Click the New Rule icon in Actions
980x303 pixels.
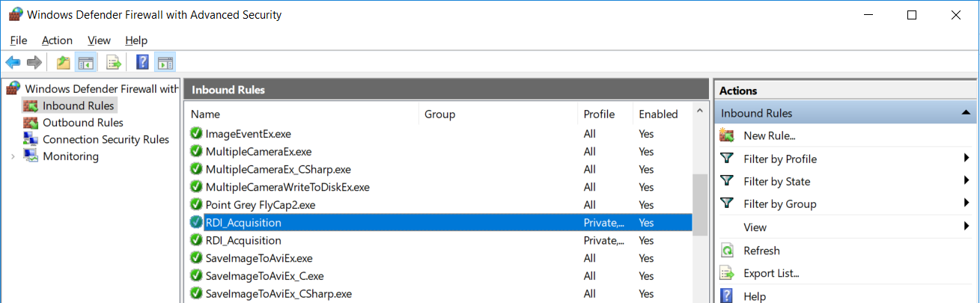(x=726, y=135)
